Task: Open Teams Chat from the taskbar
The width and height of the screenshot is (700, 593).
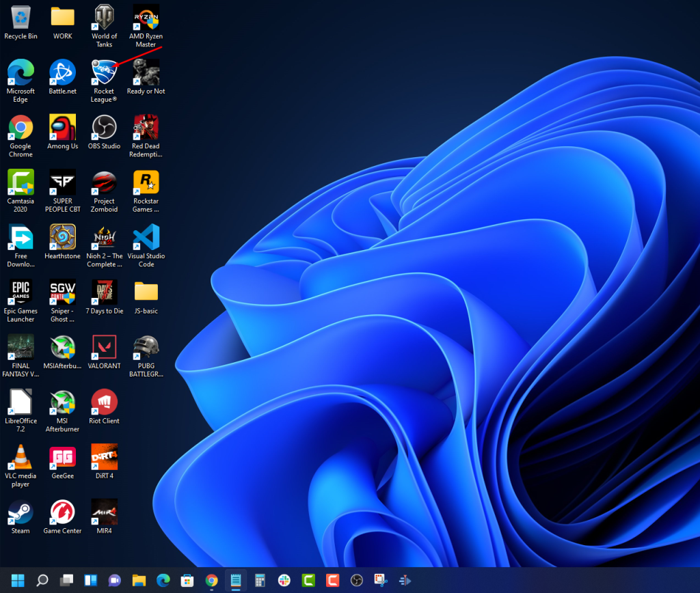Action: pyautogui.click(x=115, y=581)
